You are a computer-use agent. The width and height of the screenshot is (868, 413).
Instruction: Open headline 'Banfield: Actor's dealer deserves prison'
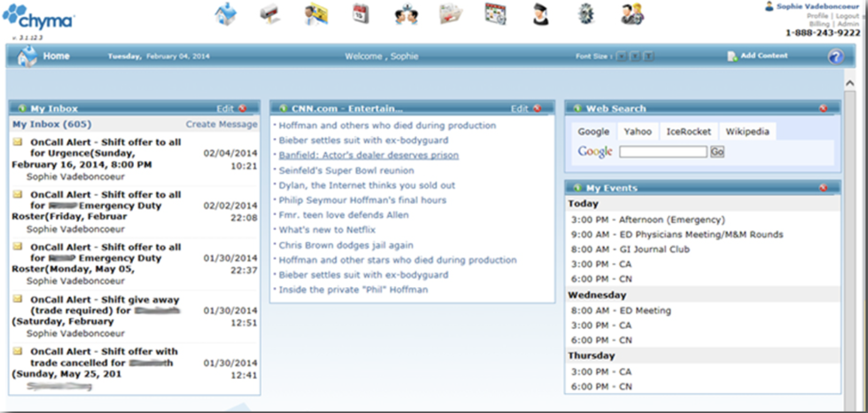point(369,155)
